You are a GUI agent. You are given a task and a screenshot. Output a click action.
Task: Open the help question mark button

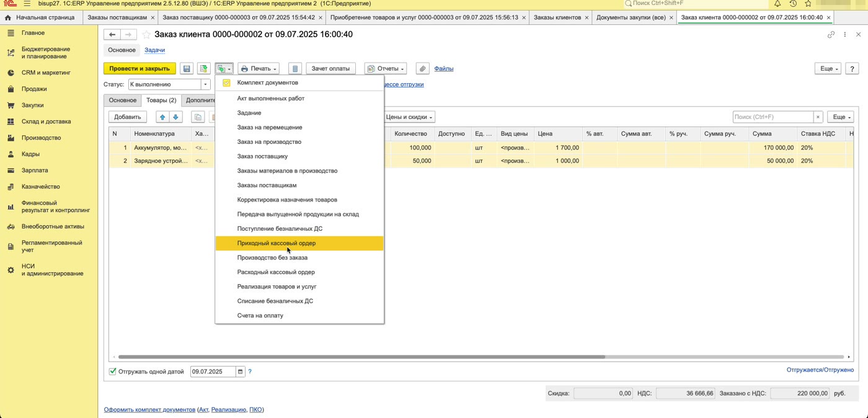click(852, 69)
